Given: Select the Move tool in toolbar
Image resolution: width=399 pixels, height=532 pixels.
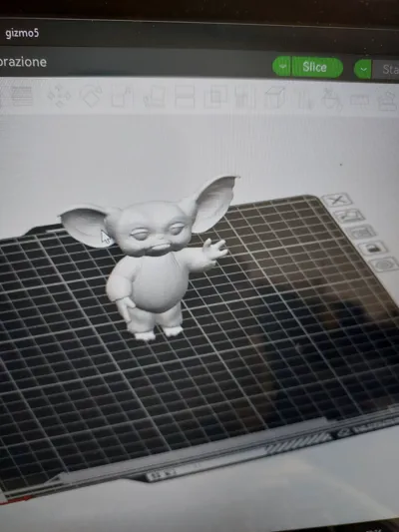Looking at the screenshot, I should tap(59, 95).
